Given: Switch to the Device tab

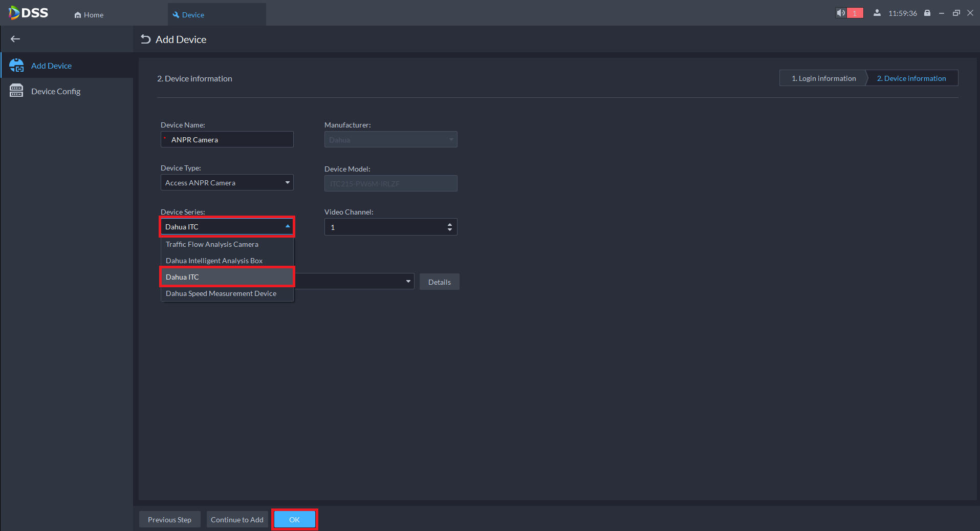Looking at the screenshot, I should click(x=217, y=15).
